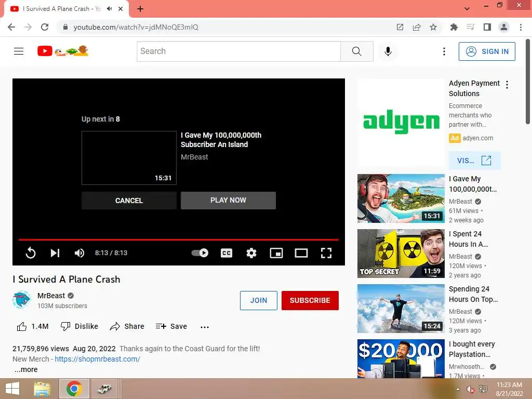The image size is (532, 399).
Task: Open the adyen logo ad image
Action: click(x=401, y=122)
